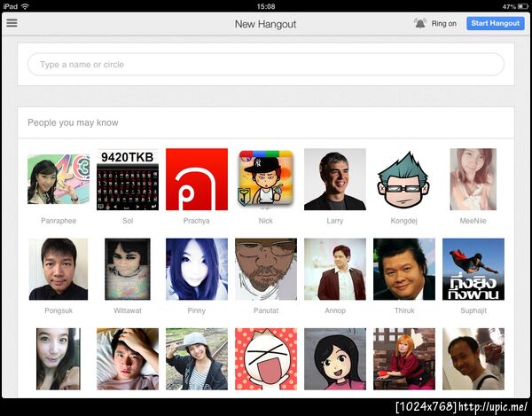Click the name Pinny
The width and height of the screenshot is (532, 416).
point(197,310)
